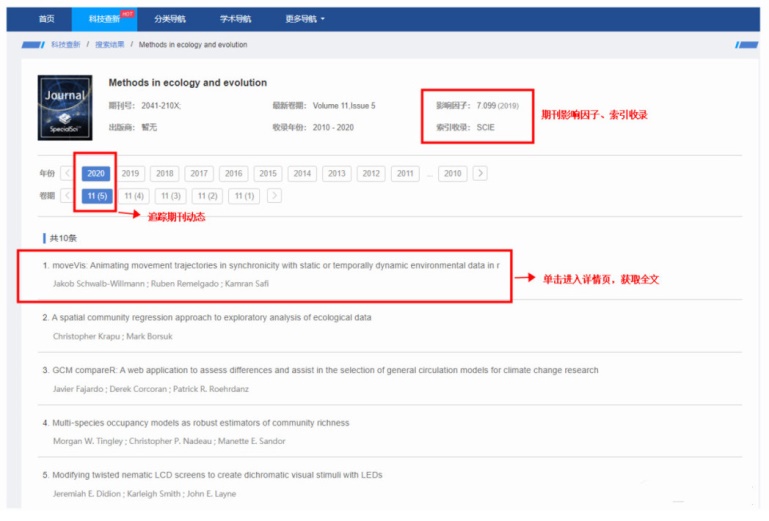Screen dimensions: 769x521
Task: Open the twisted nematic LCD screens article
Action: pyautogui.click(x=217, y=475)
